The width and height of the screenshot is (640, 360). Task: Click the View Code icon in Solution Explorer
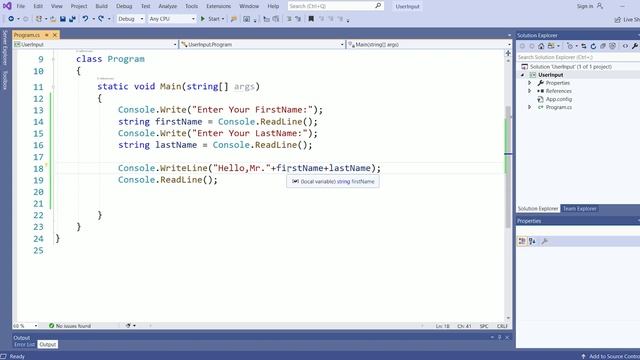point(625,46)
